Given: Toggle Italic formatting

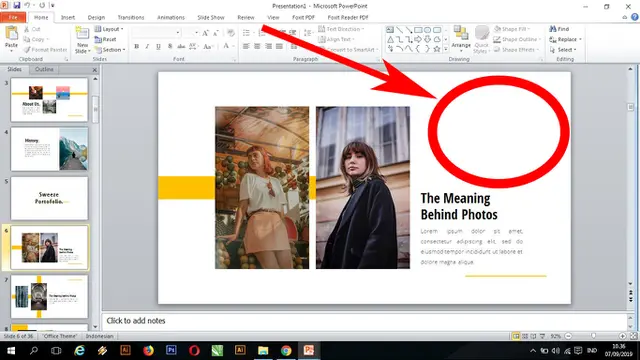Looking at the screenshot, I should pyautogui.click(x=147, y=47).
